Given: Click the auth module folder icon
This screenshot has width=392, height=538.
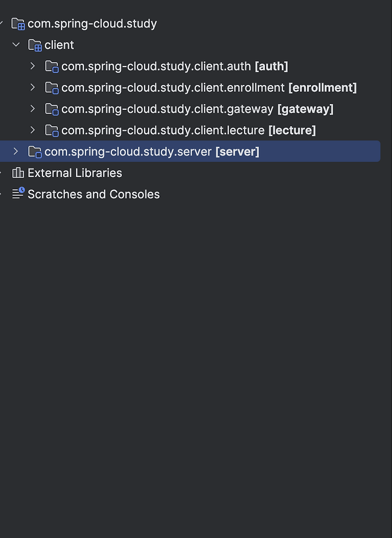Looking at the screenshot, I should 52,66.
